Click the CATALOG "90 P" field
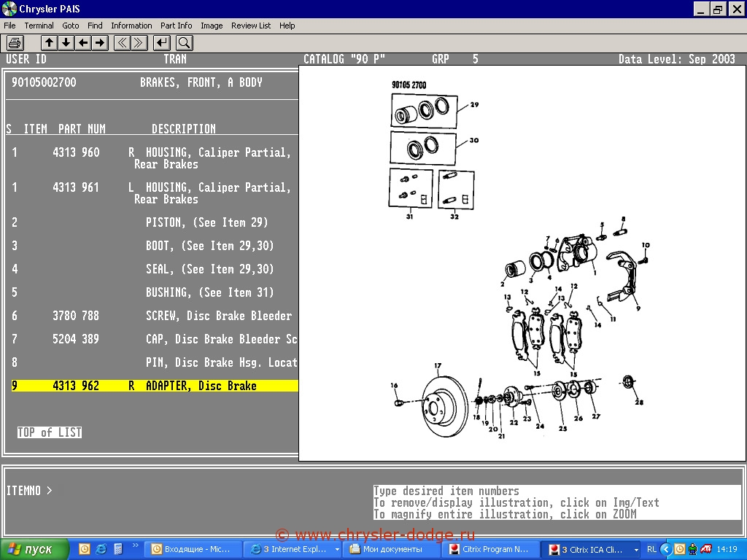 pyautogui.click(x=344, y=59)
